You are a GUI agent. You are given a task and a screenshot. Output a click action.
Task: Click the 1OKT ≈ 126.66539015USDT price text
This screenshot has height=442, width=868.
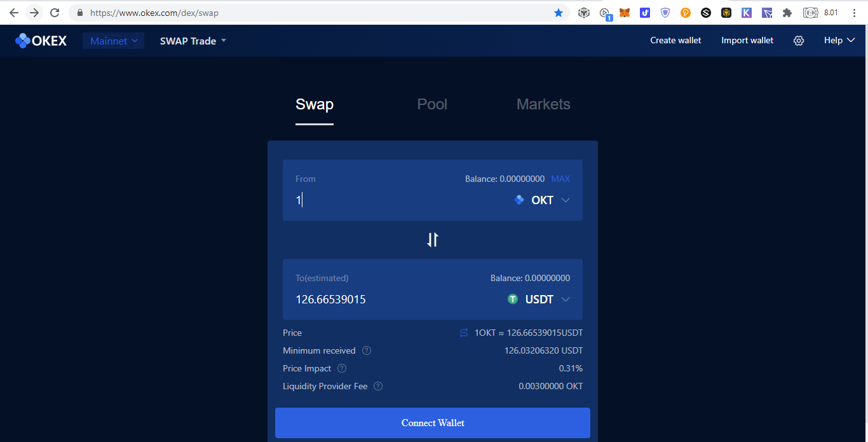529,333
